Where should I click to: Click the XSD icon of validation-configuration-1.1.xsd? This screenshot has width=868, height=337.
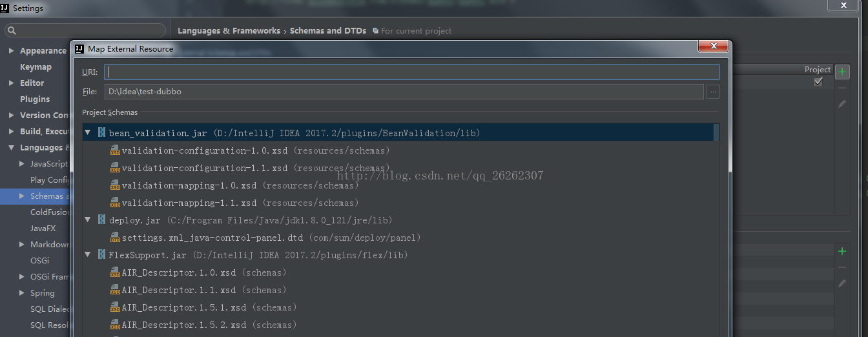pyautogui.click(x=115, y=168)
